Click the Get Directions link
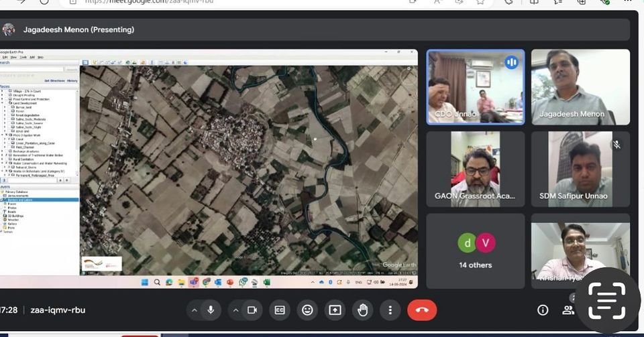 click(54, 81)
